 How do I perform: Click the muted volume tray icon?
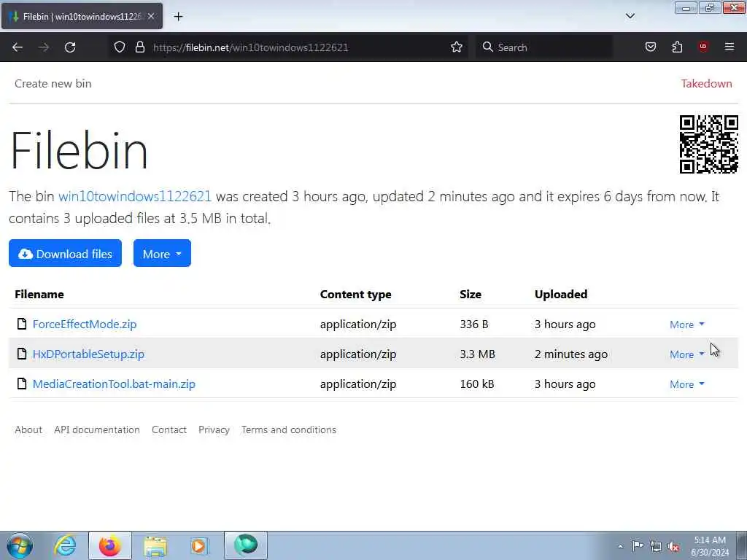(x=673, y=546)
